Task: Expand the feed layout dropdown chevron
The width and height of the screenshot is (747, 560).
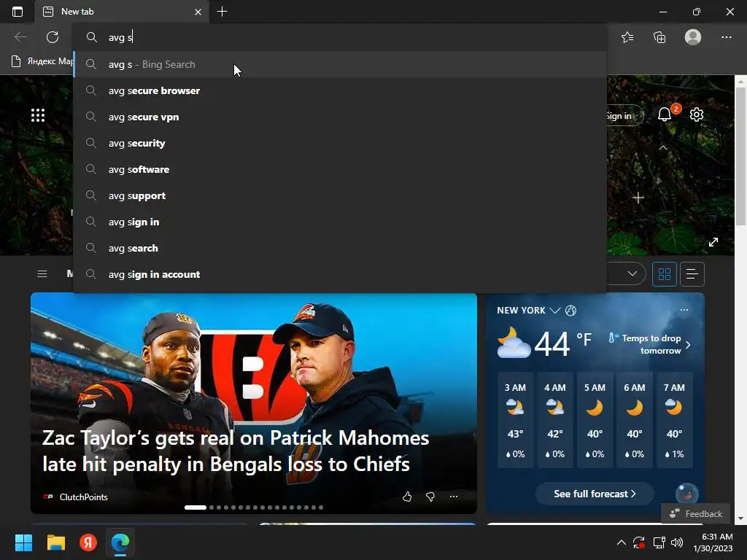Action: pyautogui.click(x=632, y=274)
